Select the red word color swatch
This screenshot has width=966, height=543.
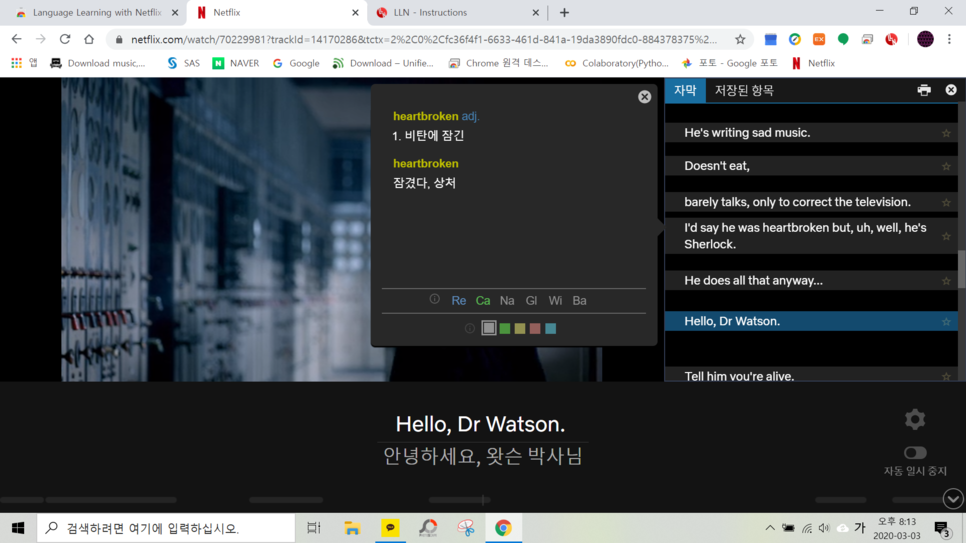[535, 329]
